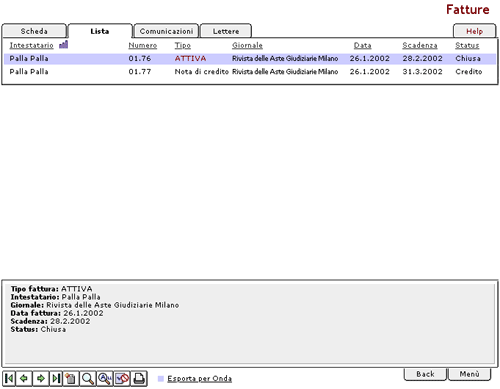Viewport: 500px width, 389px height.
Task: Sort by Numero column header
Action: (x=143, y=45)
